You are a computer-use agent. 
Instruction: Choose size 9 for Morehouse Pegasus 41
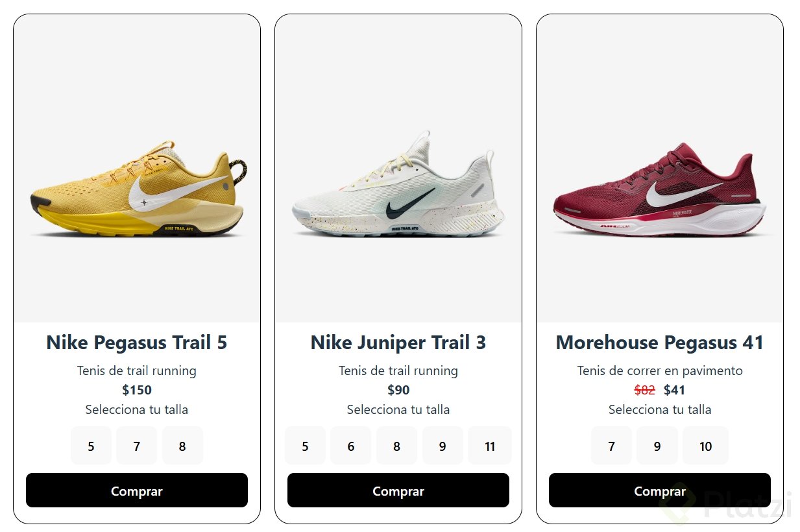pyautogui.click(x=657, y=446)
